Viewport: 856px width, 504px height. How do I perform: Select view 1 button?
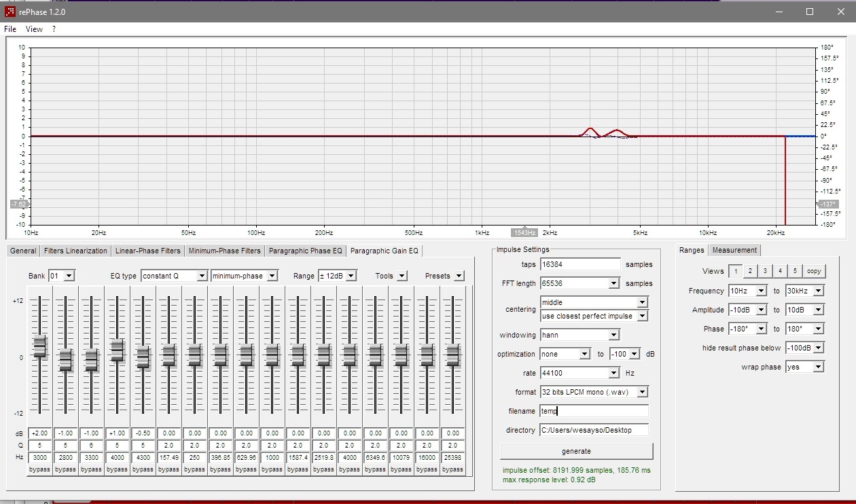[734, 271]
